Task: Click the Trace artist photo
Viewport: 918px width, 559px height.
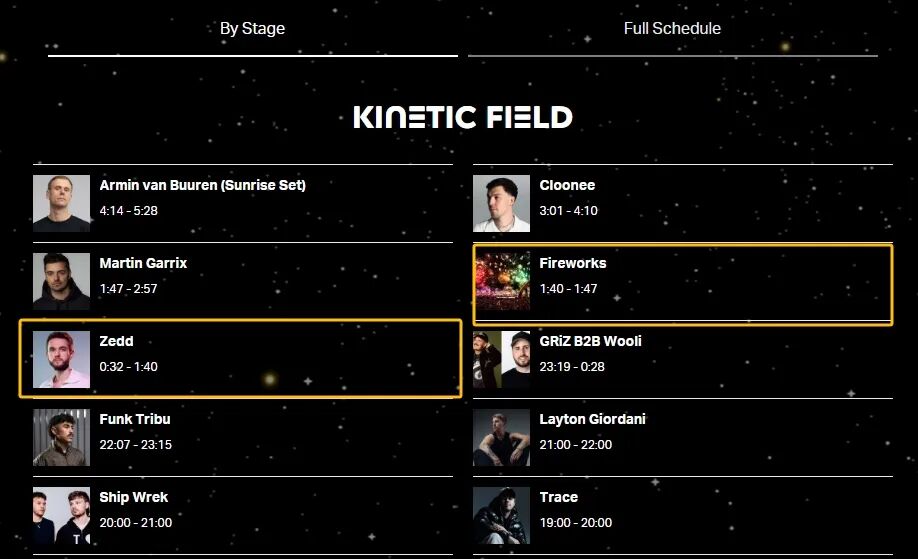Action: point(501,515)
